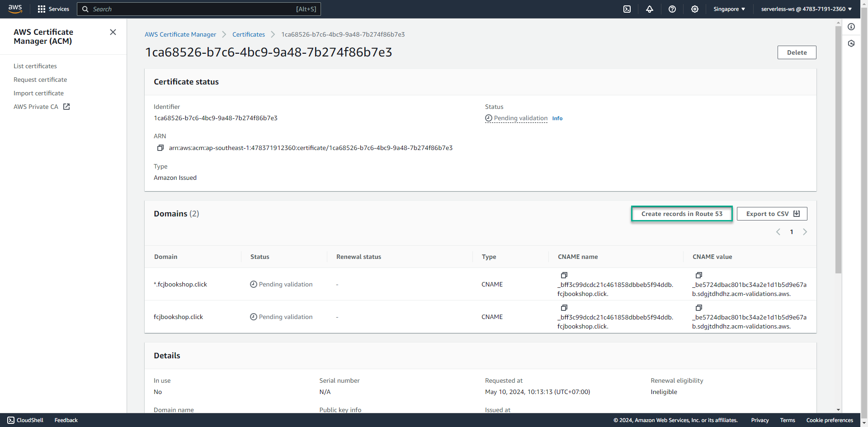
Task: Open the Services grid menu
Action: 53,9
